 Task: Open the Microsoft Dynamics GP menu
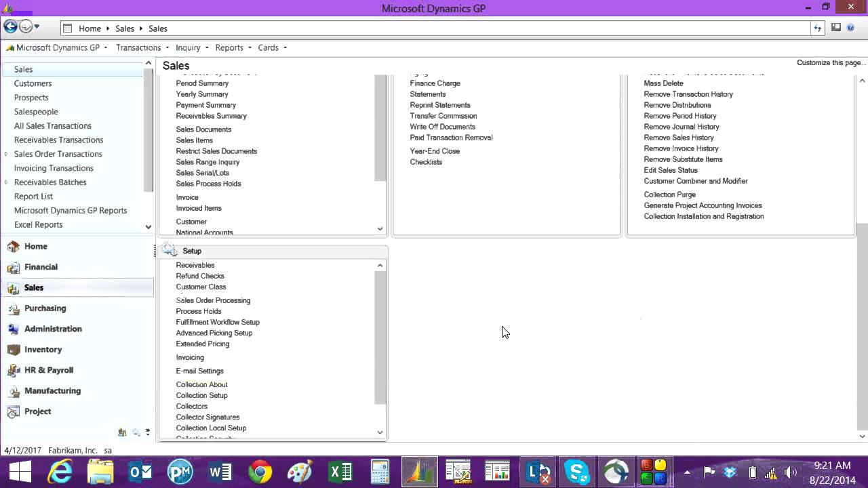click(58, 47)
